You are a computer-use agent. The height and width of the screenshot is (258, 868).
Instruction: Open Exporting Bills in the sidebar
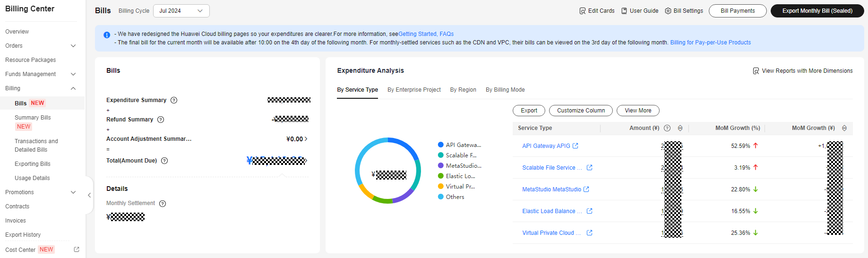pyautogui.click(x=33, y=164)
